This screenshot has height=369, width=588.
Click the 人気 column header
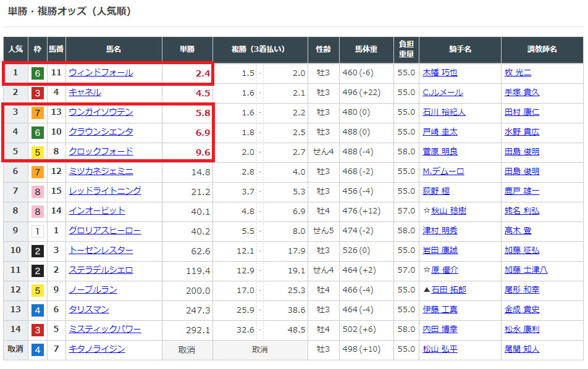tap(15, 49)
